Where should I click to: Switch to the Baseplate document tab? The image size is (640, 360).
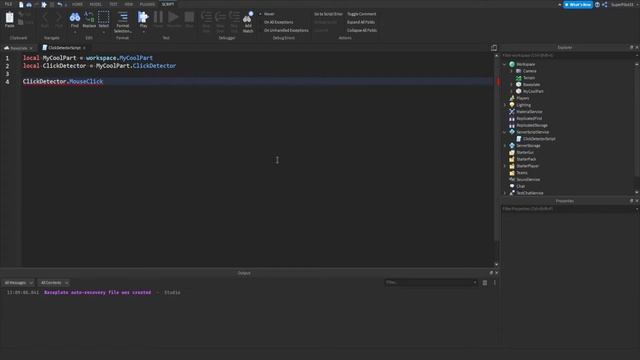point(18,48)
